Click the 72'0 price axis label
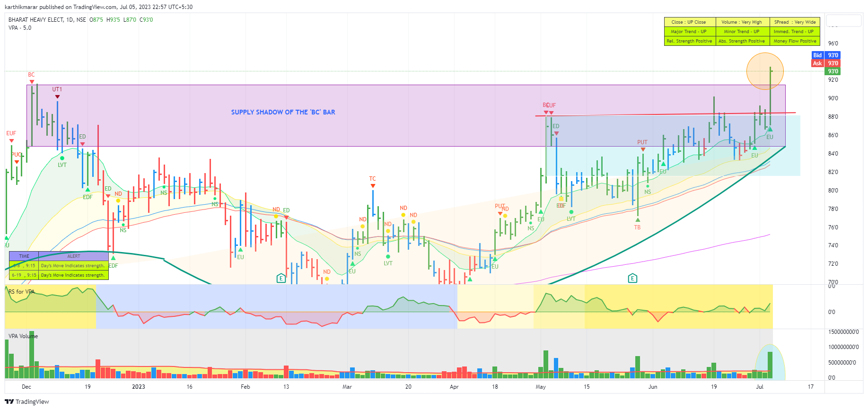The height and width of the screenshot is (410, 868). pyautogui.click(x=833, y=264)
